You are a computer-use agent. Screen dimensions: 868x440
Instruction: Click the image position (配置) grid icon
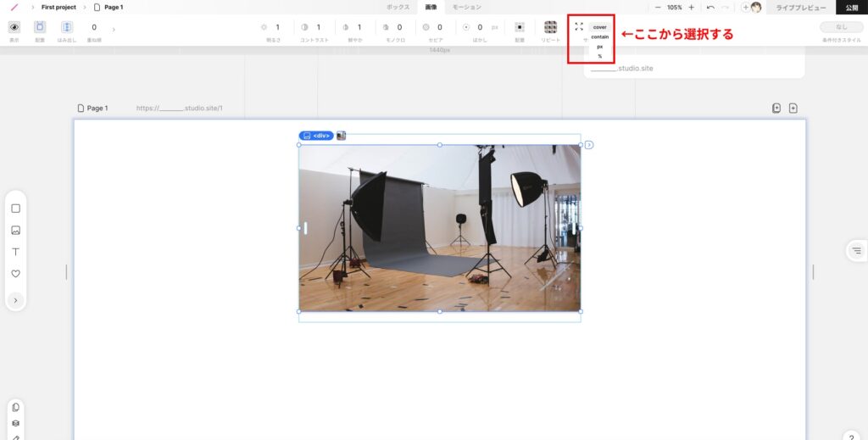coord(520,27)
